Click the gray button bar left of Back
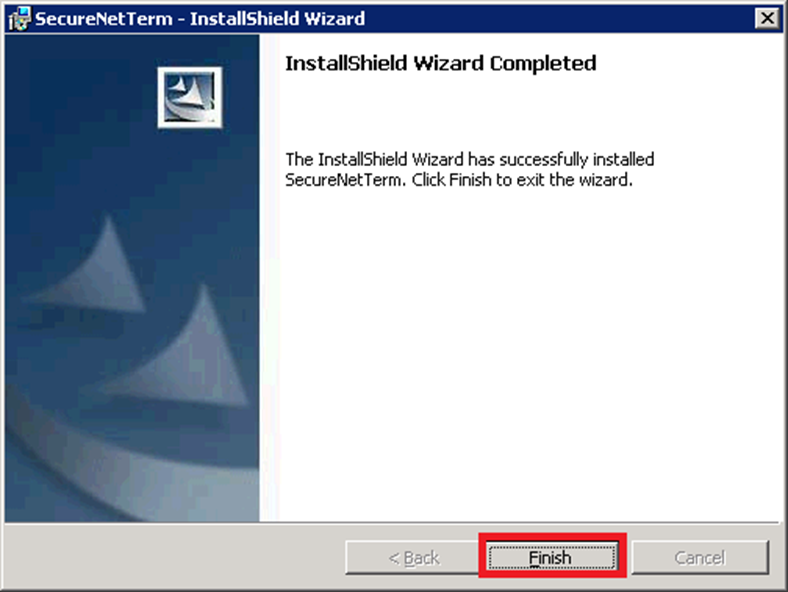 point(173,557)
